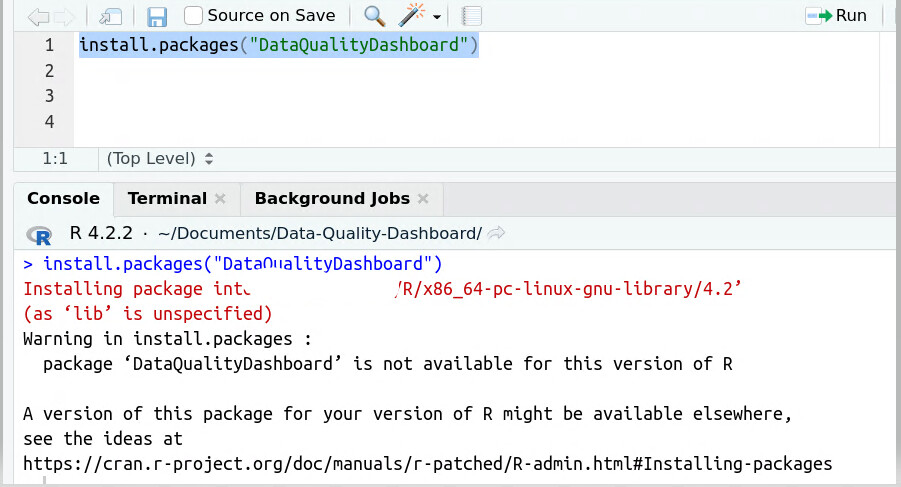Close the Background Jobs tab
The width and height of the screenshot is (901, 487).
423,199
